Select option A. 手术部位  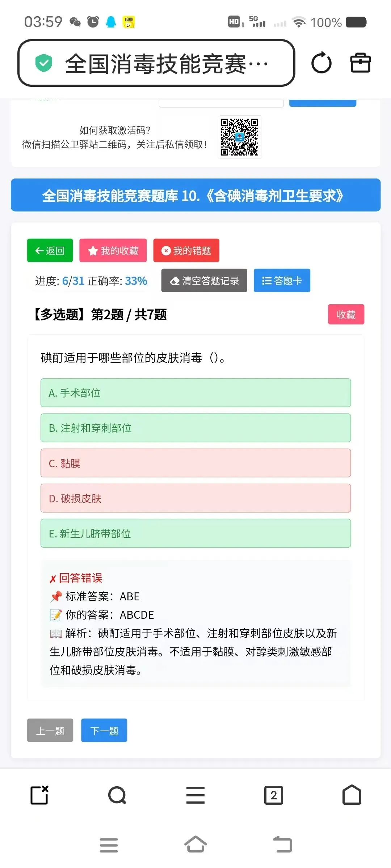coord(195,393)
